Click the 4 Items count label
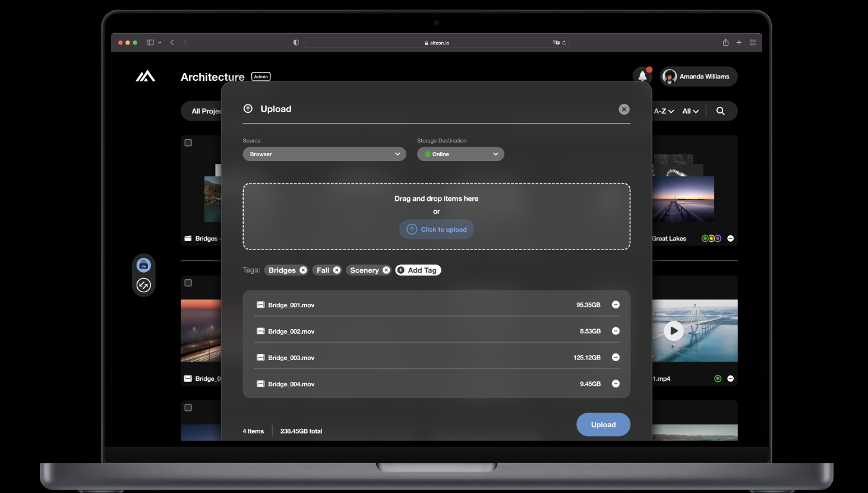Image resolution: width=868 pixels, height=493 pixels. click(253, 431)
